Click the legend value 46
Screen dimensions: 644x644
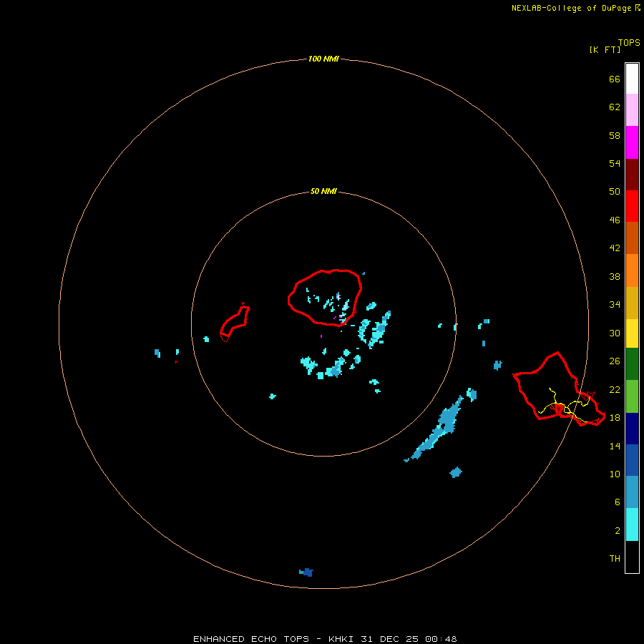(x=615, y=220)
